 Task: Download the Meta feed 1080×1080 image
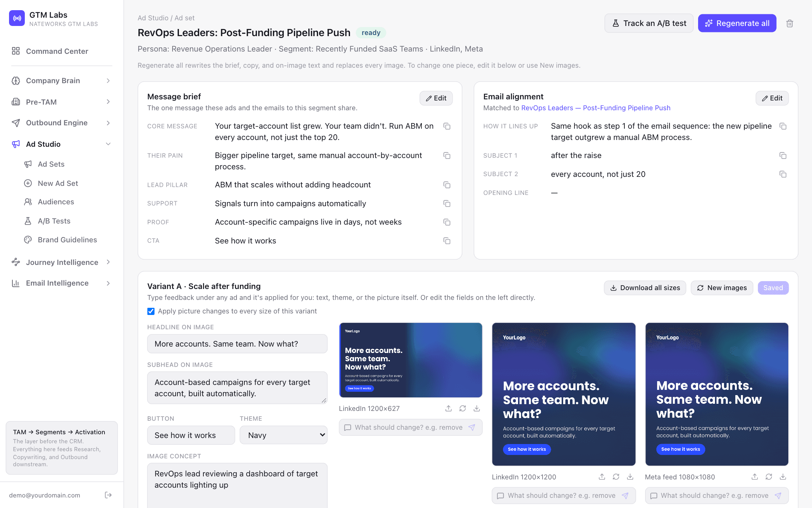[783, 477]
